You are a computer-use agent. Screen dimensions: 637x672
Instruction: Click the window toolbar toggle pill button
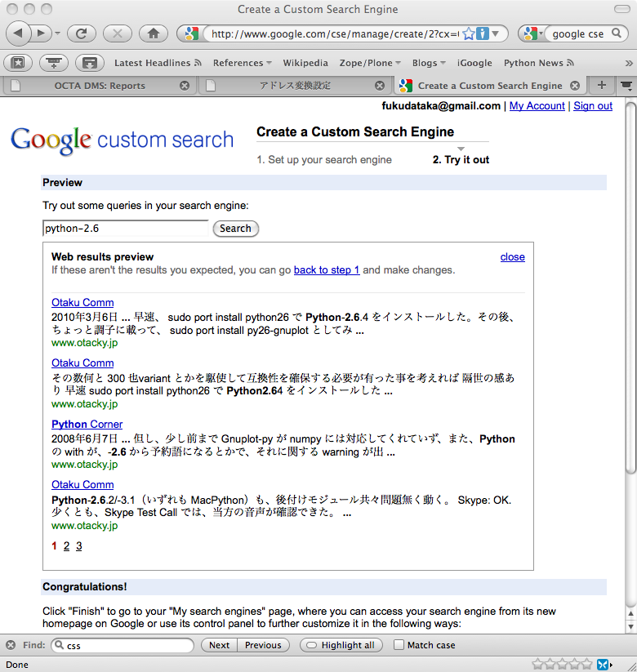coord(622,9)
